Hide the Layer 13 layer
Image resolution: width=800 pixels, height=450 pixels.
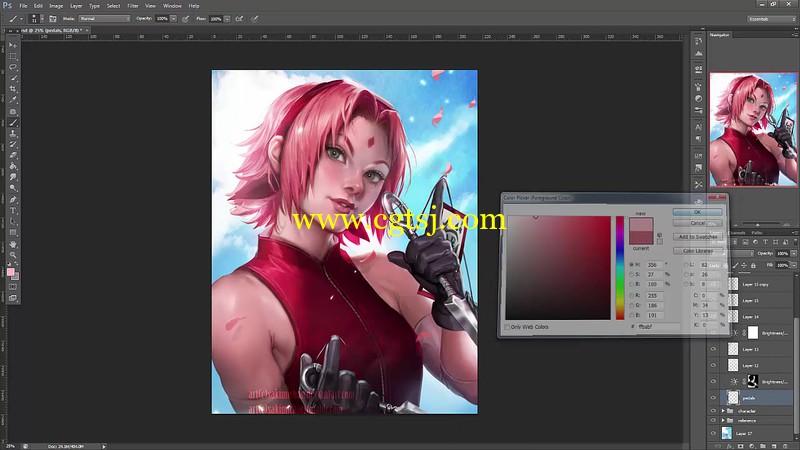tap(713, 349)
